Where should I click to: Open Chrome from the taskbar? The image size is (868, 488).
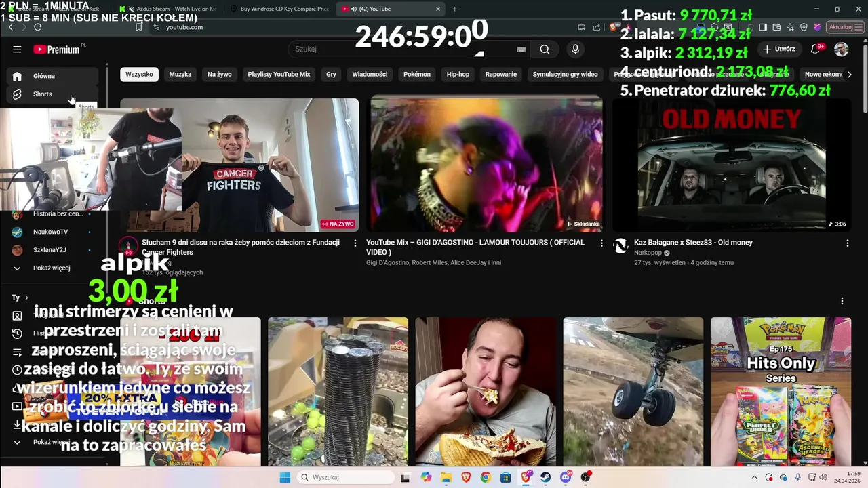(x=486, y=477)
